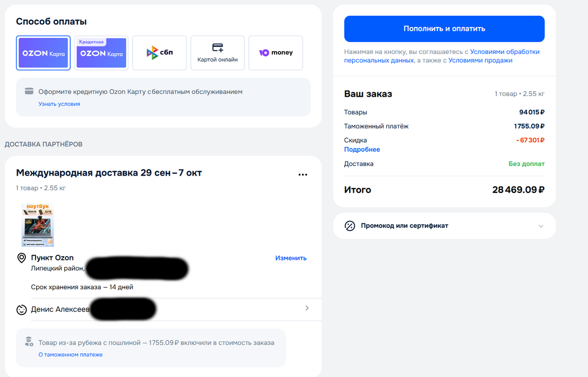
Task: Open the О таможенном платеже link
Action: [x=70, y=355]
